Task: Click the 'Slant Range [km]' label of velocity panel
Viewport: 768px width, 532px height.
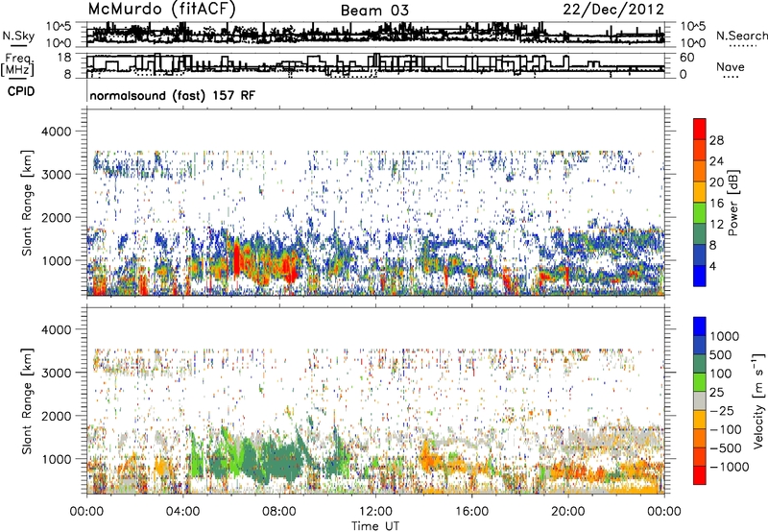Action: tap(27, 401)
